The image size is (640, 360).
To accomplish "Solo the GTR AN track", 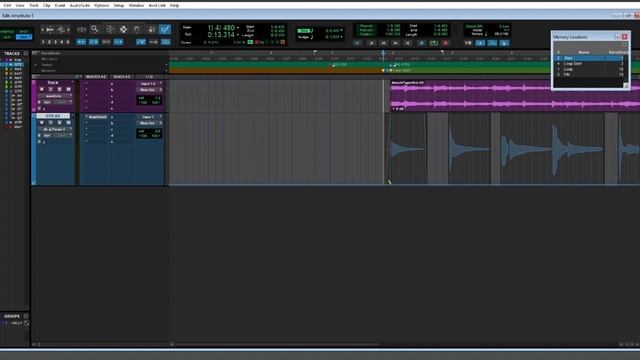I will click(x=59, y=123).
